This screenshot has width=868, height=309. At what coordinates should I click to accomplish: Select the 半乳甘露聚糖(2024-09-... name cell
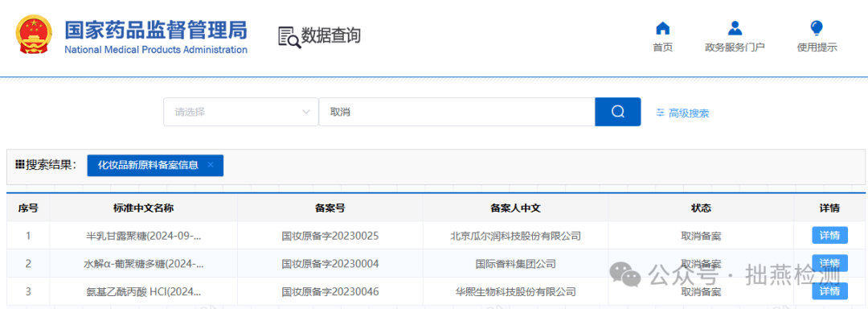144,236
